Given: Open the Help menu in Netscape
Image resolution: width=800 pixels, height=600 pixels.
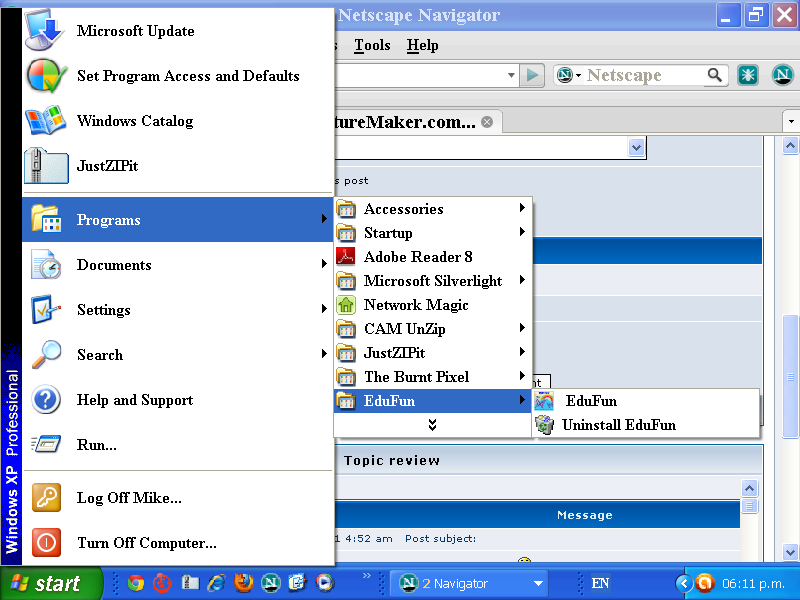Looking at the screenshot, I should tap(422, 45).
